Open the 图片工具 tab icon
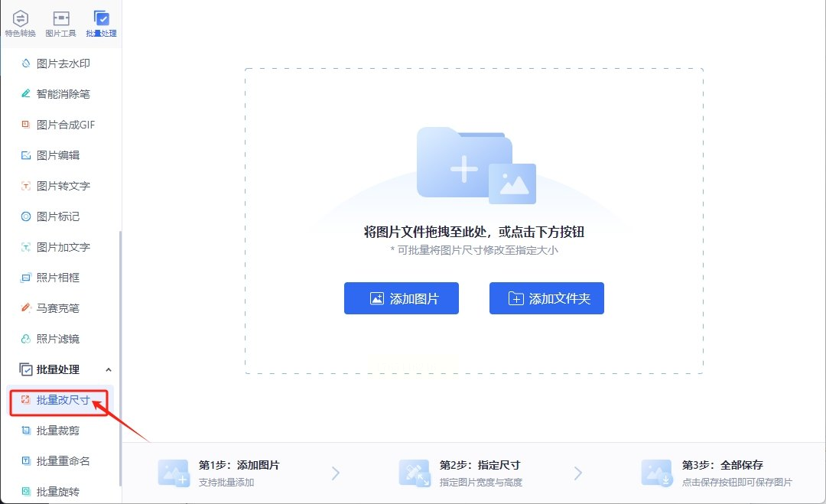This screenshot has width=826, height=504. tap(60, 18)
